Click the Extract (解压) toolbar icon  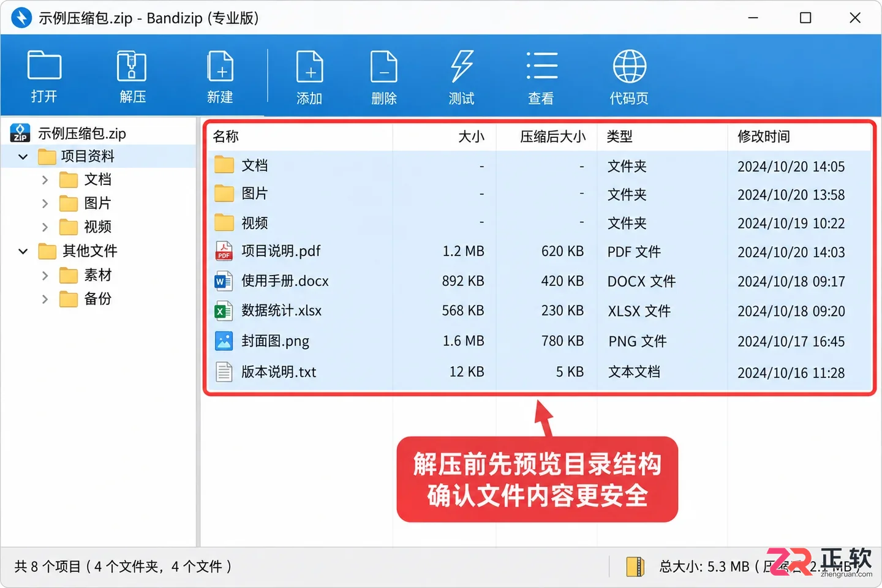(x=132, y=66)
